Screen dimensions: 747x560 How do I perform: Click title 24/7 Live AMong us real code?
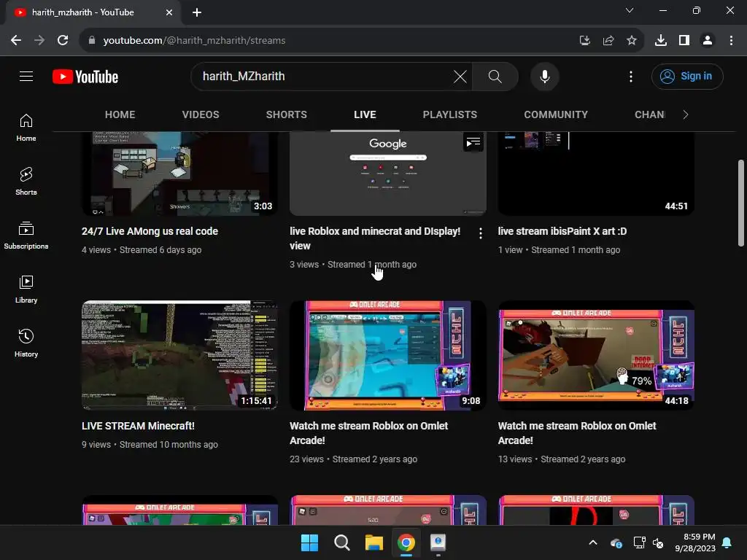click(x=150, y=231)
